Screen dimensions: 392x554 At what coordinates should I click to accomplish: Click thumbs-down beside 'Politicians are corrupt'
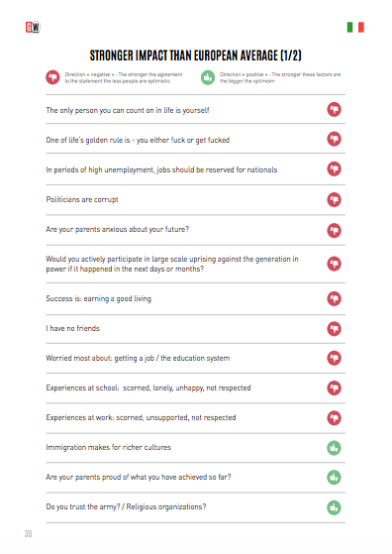coord(334,199)
